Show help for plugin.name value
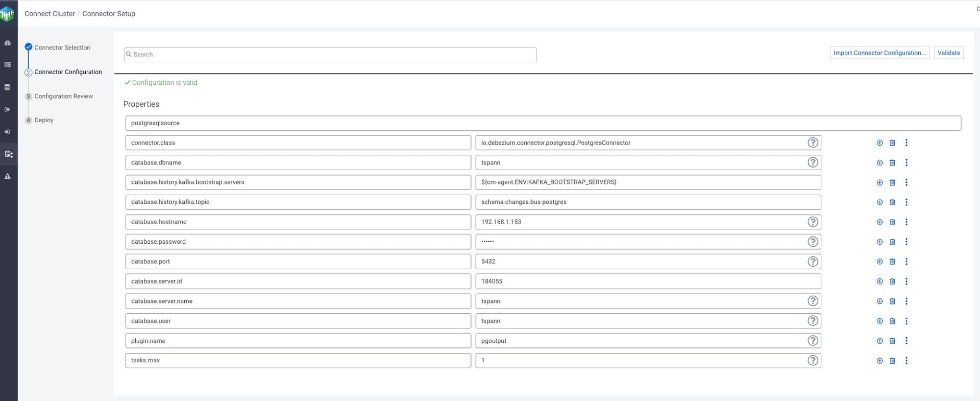The image size is (980, 401). pos(813,341)
